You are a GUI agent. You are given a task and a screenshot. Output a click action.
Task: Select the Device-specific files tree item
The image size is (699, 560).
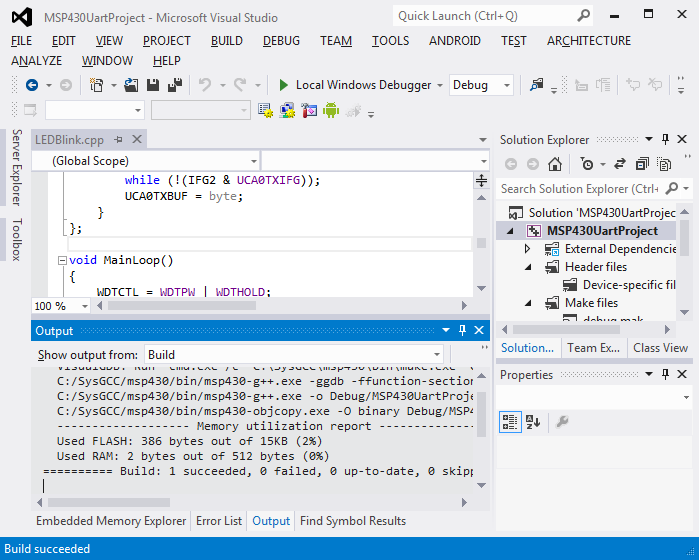[620, 285]
